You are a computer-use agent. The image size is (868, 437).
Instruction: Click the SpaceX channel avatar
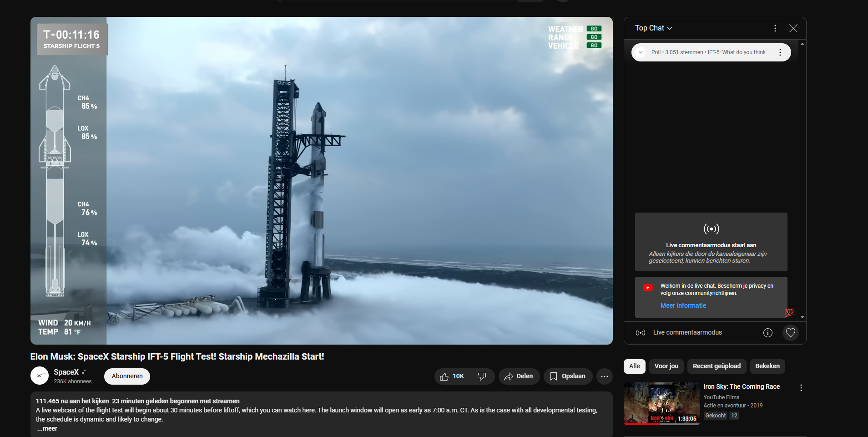pyautogui.click(x=40, y=376)
